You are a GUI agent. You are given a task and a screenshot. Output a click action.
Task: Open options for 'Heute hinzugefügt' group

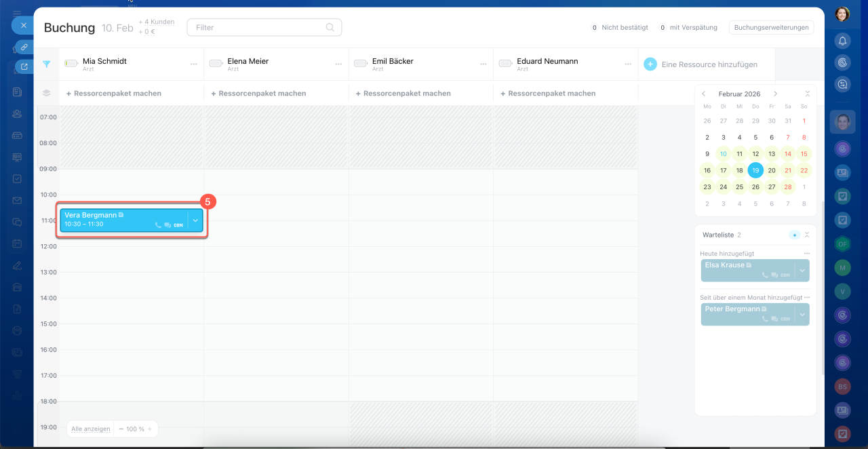coord(807,254)
